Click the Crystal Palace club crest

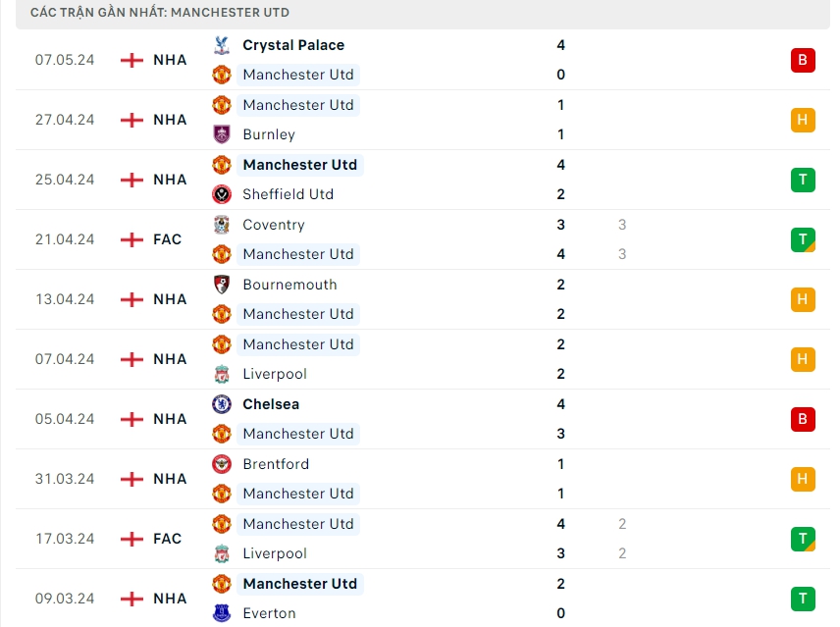pos(222,45)
